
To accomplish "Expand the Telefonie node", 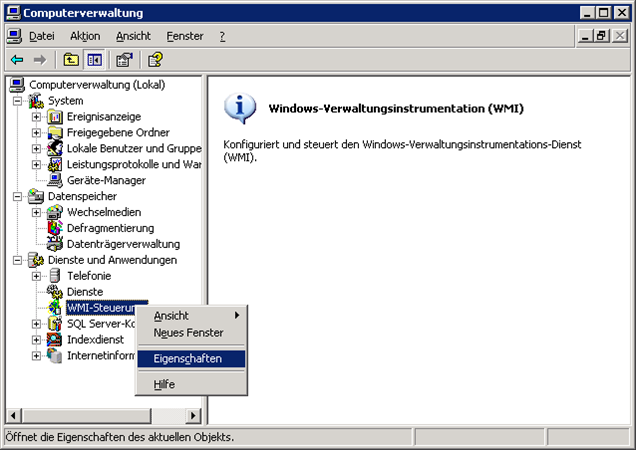I will click(36, 276).
